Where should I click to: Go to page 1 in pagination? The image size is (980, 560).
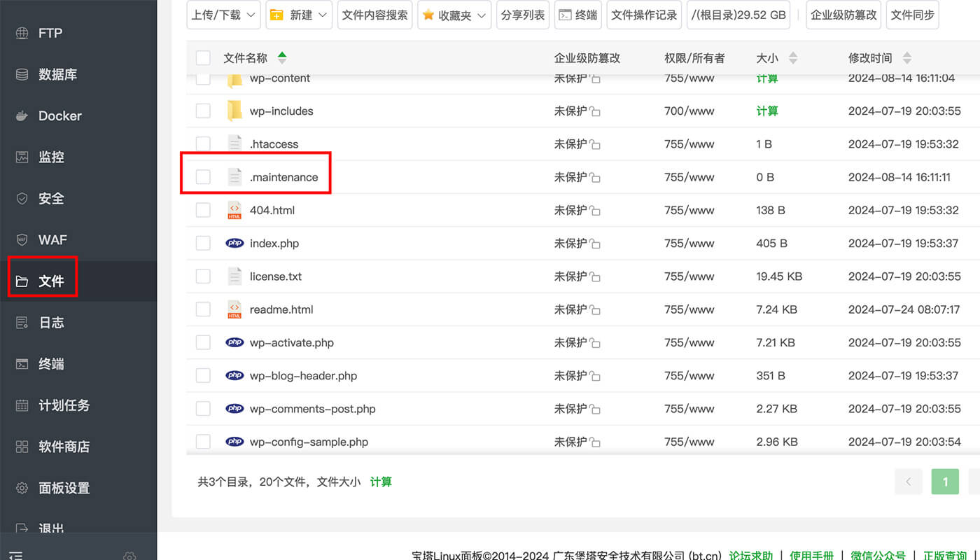(x=945, y=482)
